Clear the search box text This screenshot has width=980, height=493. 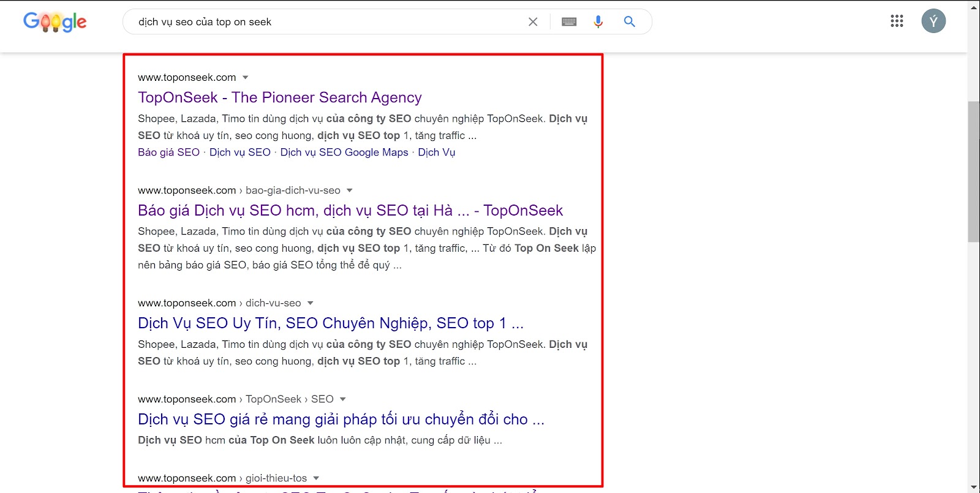(533, 22)
